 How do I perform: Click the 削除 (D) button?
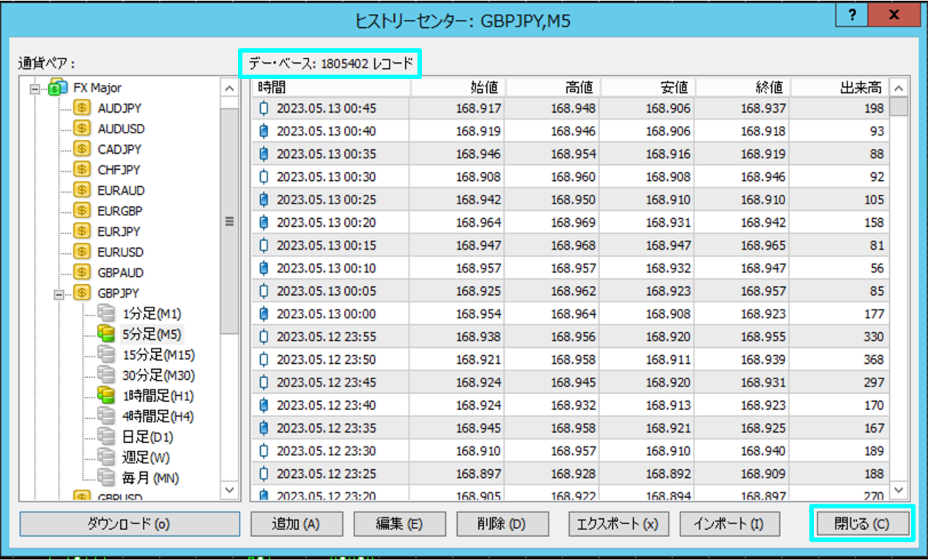(x=502, y=523)
